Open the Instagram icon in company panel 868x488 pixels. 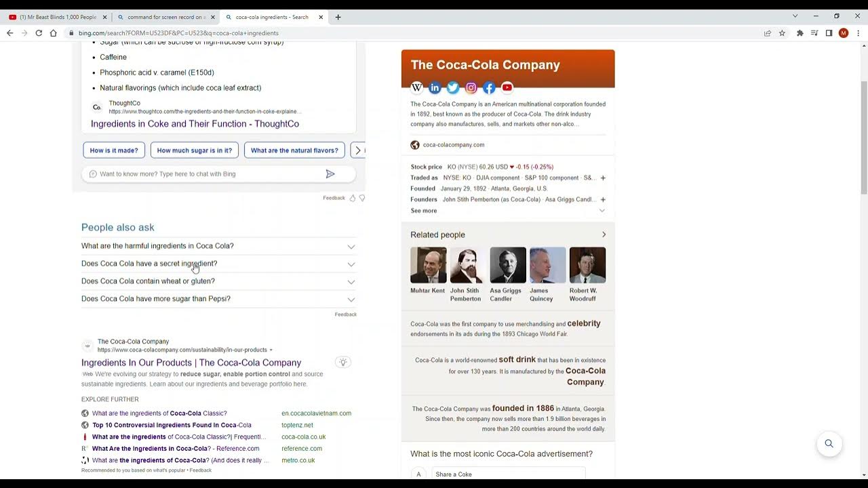coord(471,87)
